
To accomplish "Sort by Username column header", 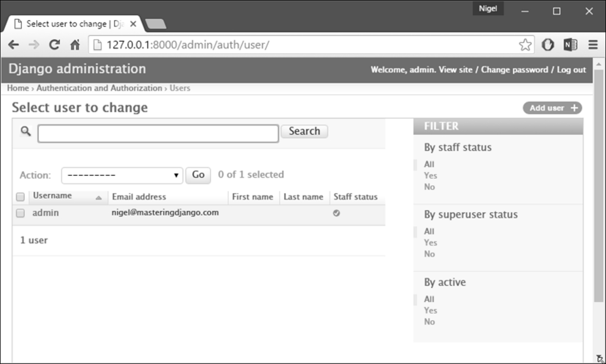I will coord(52,195).
